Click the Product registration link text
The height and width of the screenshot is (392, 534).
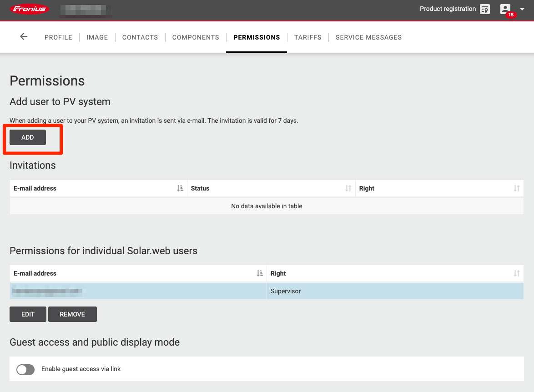448,9
